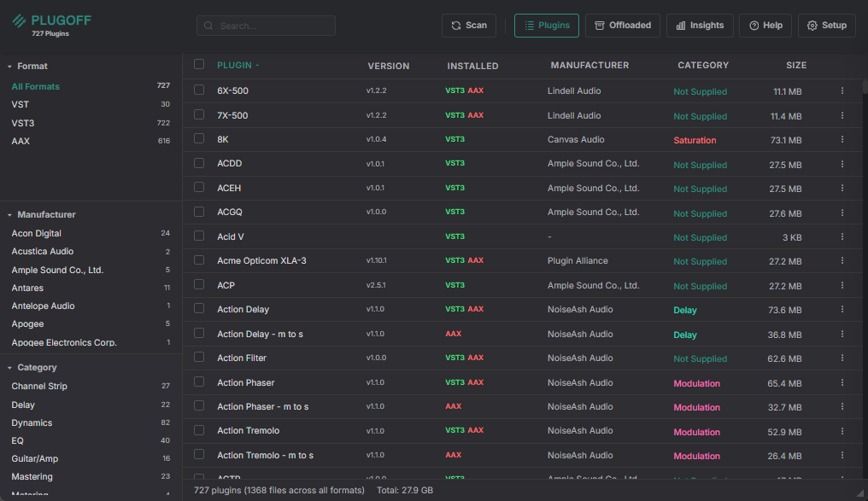Open the three-dot menu for Action Phaser

(x=842, y=382)
